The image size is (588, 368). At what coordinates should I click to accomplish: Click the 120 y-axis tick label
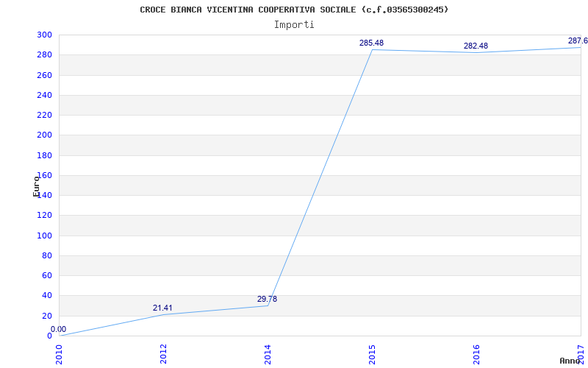pyautogui.click(x=44, y=216)
